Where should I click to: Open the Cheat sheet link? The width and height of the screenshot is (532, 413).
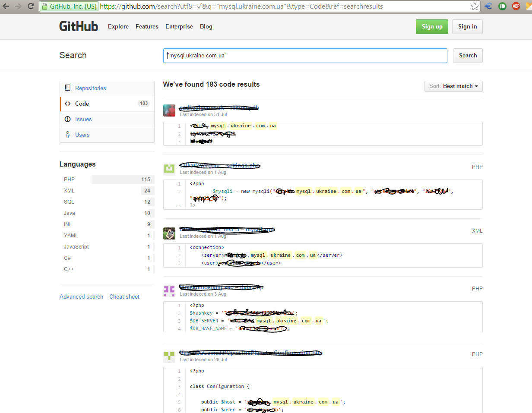coord(124,296)
